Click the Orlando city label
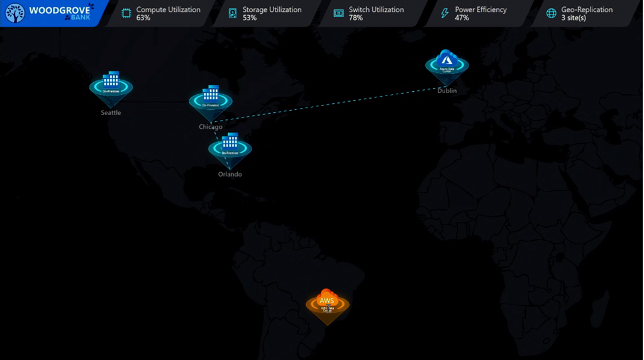This screenshot has height=360, width=644. pyautogui.click(x=230, y=174)
